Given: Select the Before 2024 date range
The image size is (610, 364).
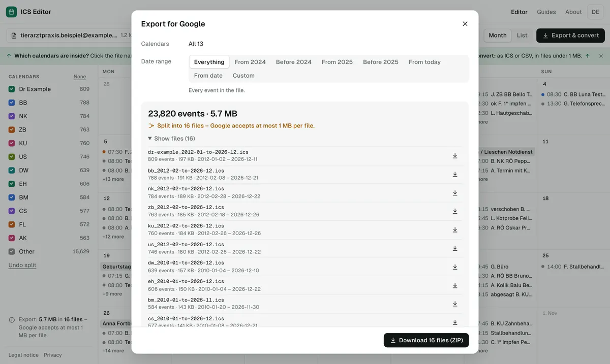Looking at the screenshot, I should 294,62.
